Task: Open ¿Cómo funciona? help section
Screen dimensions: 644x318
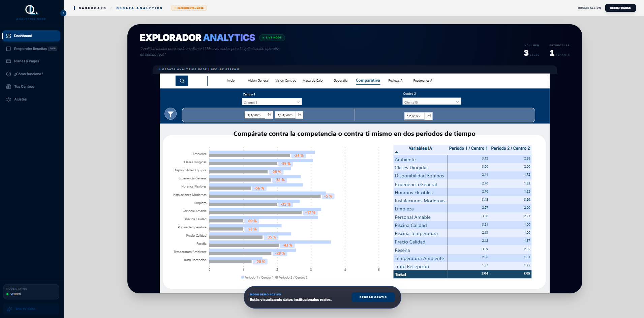Action: (x=8, y=74)
